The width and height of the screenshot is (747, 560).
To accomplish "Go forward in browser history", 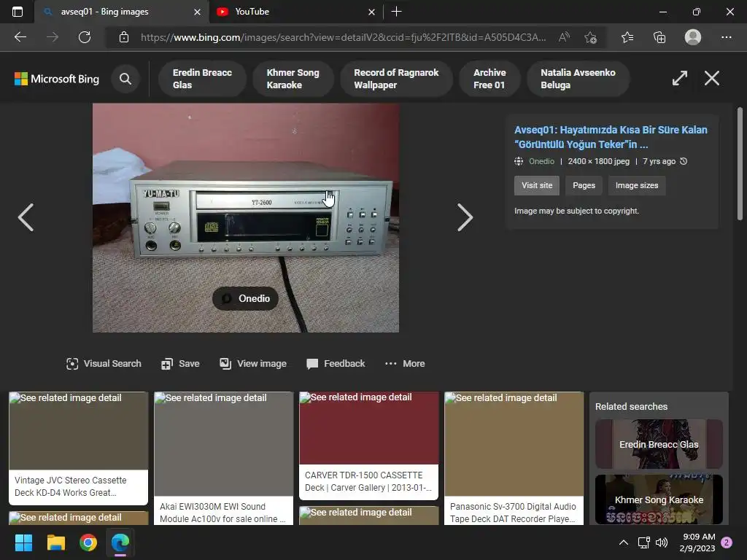I will tap(53, 37).
